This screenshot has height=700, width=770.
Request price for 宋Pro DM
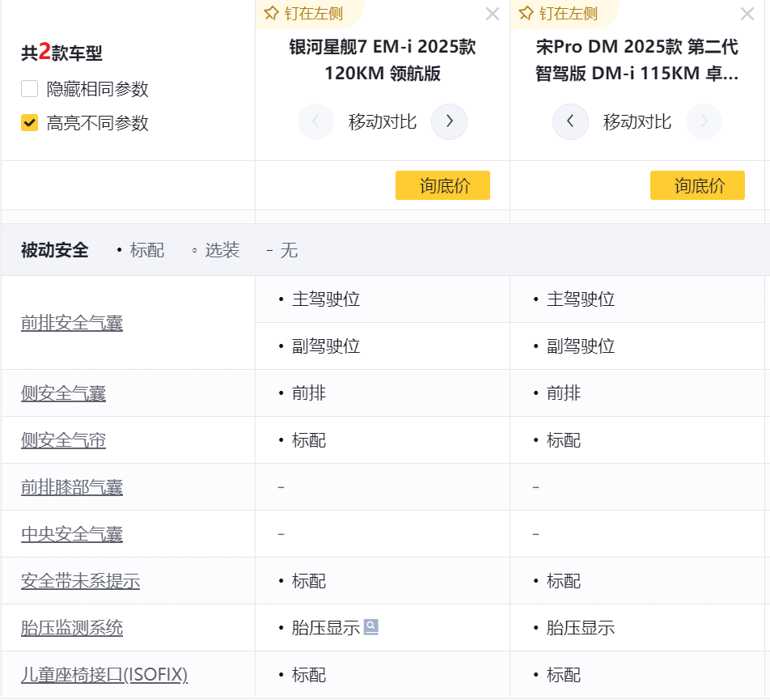tap(697, 185)
